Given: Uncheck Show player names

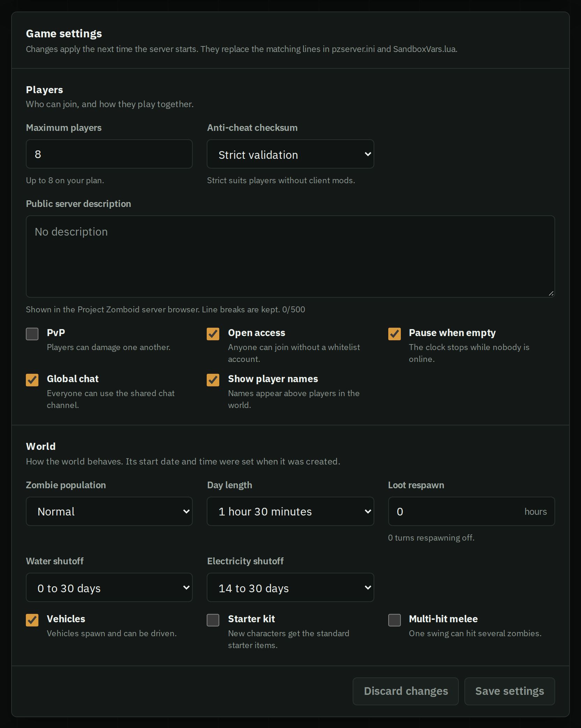Looking at the screenshot, I should pyautogui.click(x=213, y=380).
